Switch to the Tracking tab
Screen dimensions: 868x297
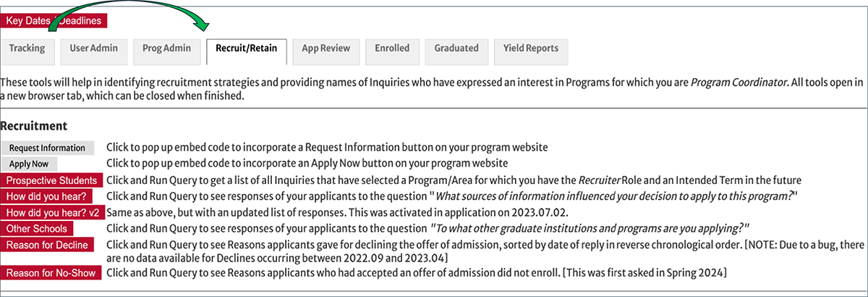tap(27, 49)
